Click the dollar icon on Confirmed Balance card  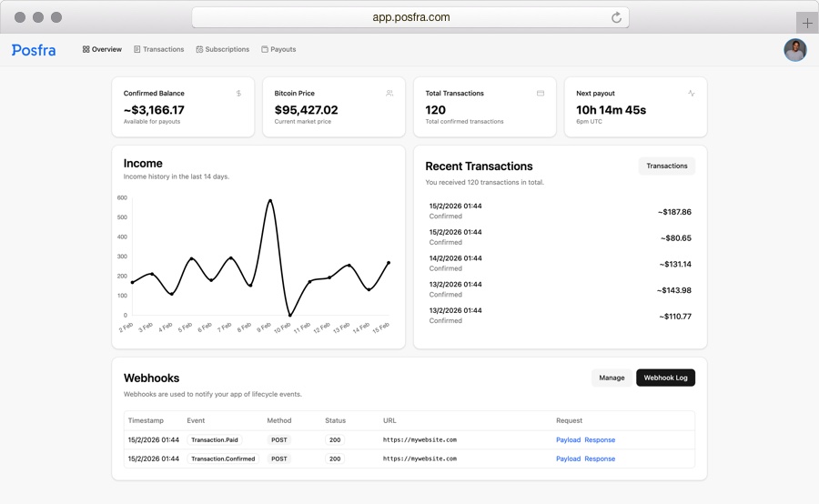click(238, 93)
